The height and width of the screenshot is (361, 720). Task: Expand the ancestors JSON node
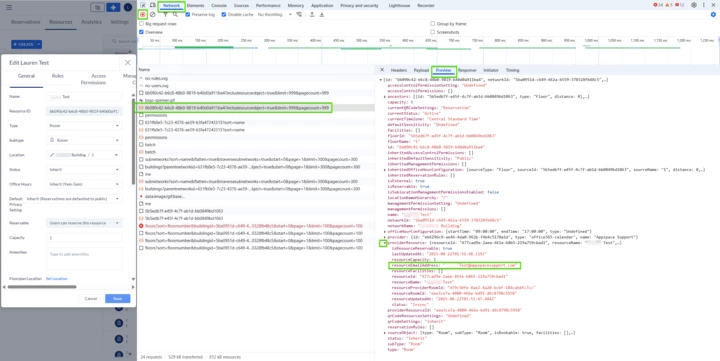385,96
